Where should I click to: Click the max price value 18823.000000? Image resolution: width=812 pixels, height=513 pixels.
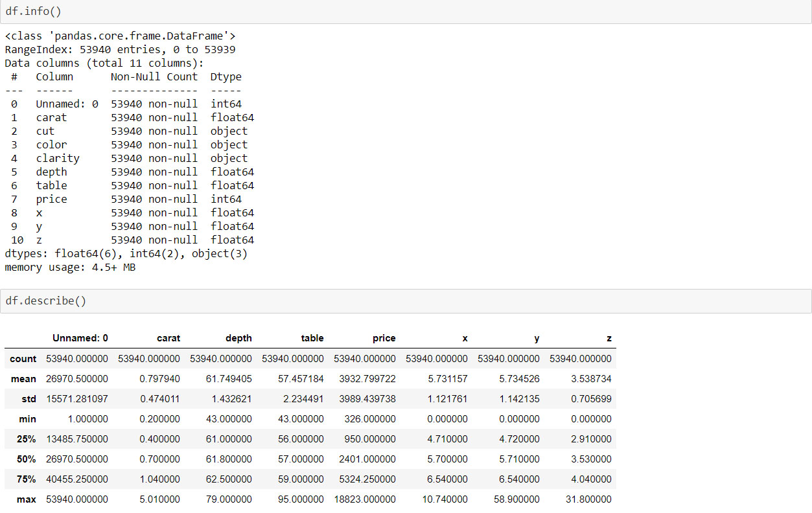[364, 499]
